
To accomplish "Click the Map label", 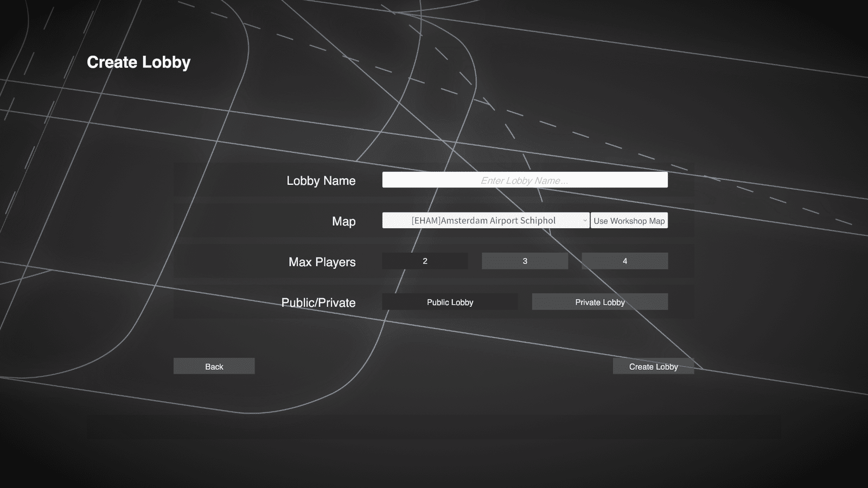I will pyautogui.click(x=343, y=221).
